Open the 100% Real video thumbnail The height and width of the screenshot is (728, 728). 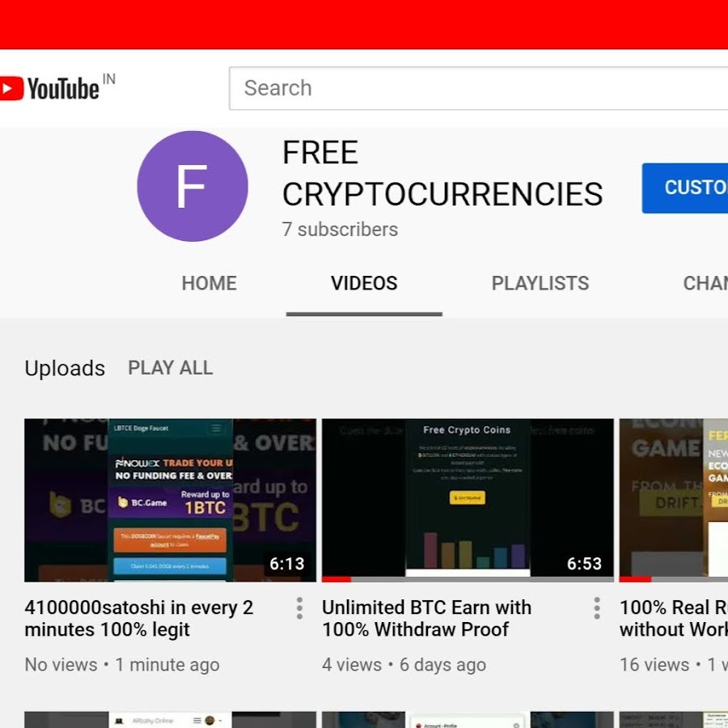point(674,500)
